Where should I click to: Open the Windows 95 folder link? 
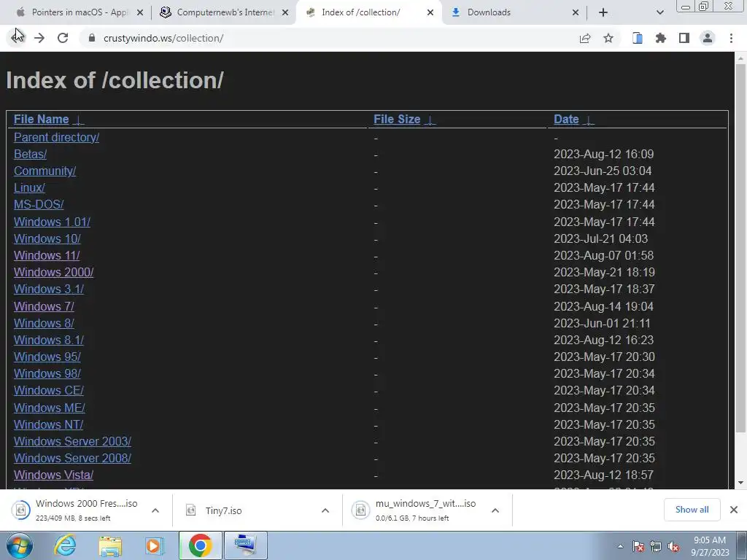[x=47, y=357]
